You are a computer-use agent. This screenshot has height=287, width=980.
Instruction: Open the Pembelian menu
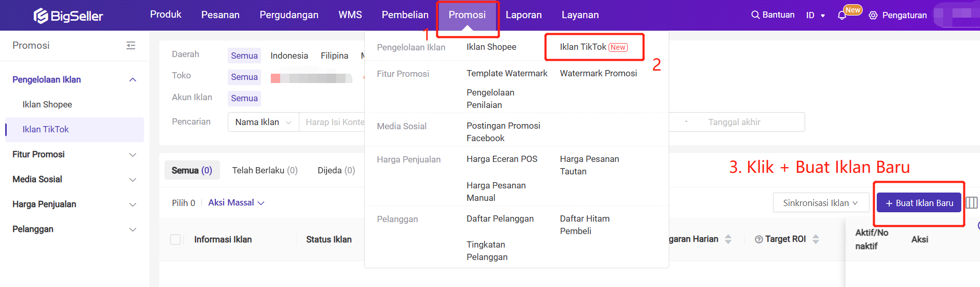point(405,15)
